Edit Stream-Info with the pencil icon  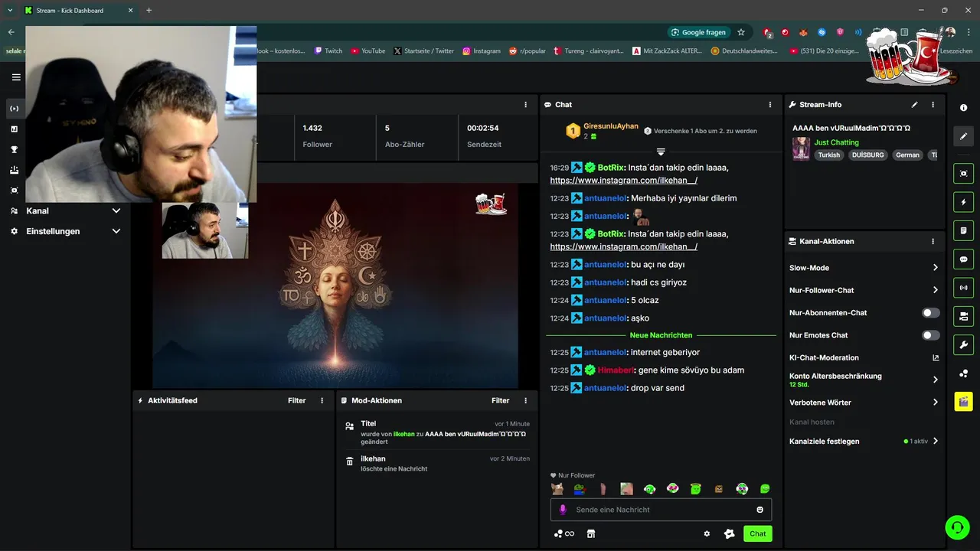click(914, 105)
